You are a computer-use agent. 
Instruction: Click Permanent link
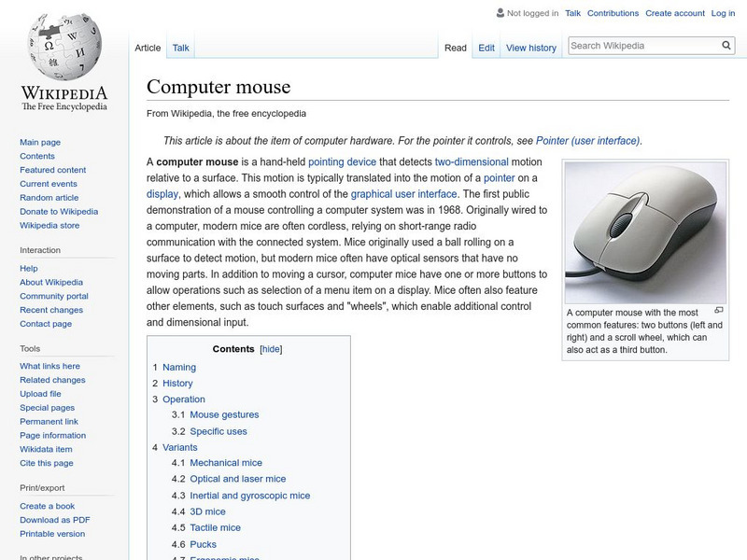pos(49,422)
